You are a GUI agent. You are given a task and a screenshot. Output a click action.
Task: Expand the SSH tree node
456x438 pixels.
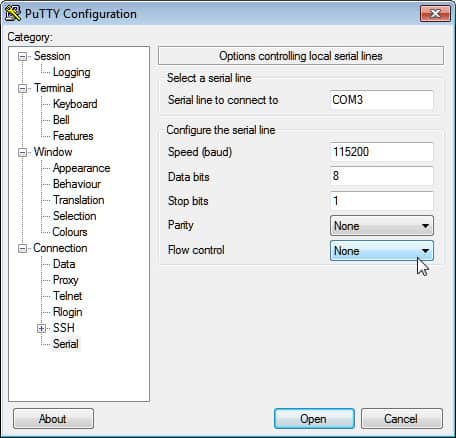[41, 328]
